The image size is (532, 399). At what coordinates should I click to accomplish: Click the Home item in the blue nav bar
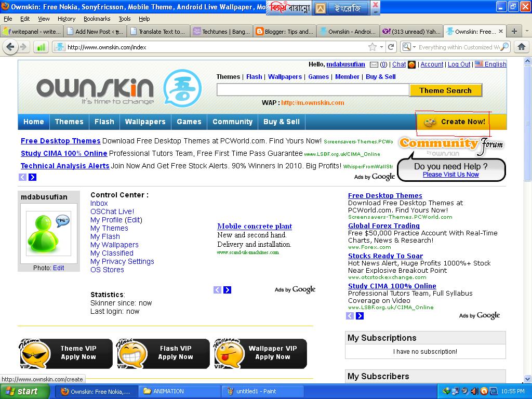[34, 122]
